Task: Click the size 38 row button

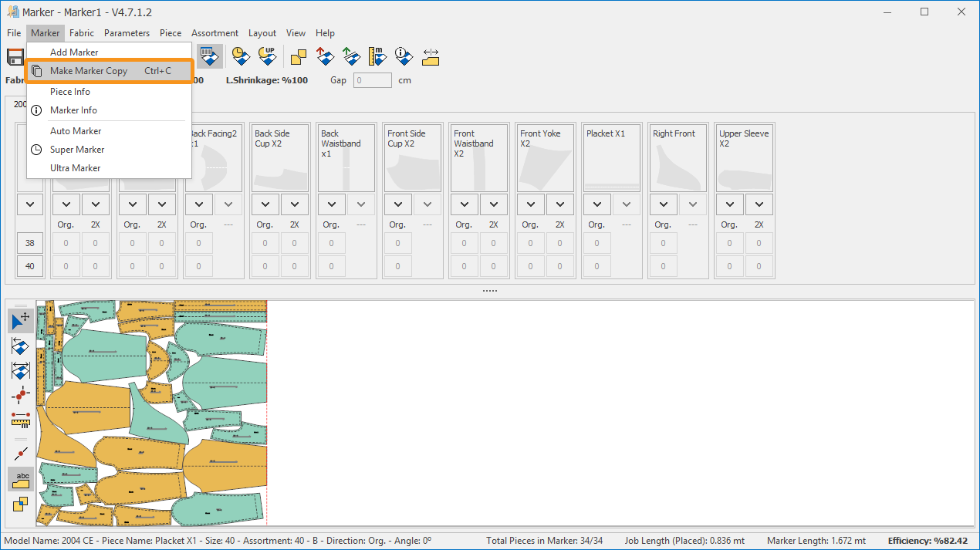Action: pos(30,243)
